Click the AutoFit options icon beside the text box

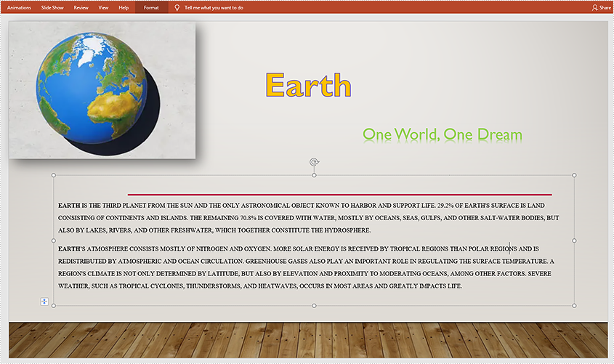[44, 302]
